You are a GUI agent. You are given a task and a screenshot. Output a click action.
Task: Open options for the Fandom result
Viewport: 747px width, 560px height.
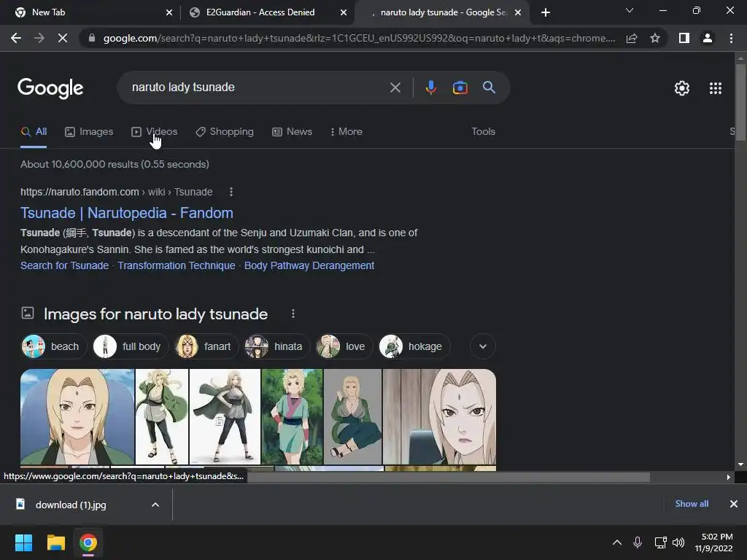pos(231,192)
